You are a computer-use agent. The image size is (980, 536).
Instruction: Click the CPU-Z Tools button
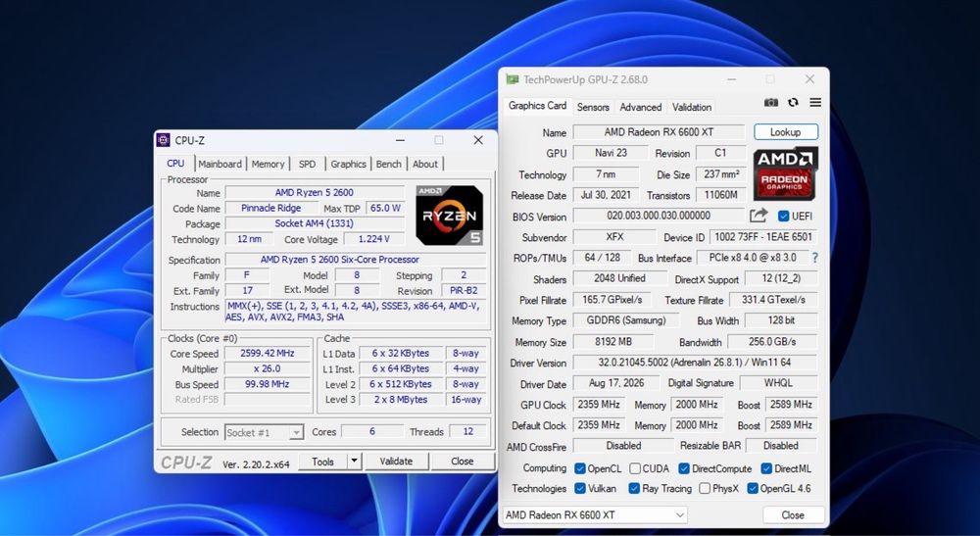tap(322, 461)
